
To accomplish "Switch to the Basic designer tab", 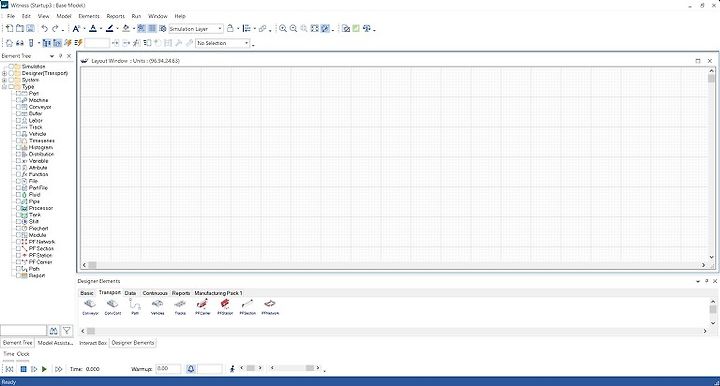I will coord(87,293).
